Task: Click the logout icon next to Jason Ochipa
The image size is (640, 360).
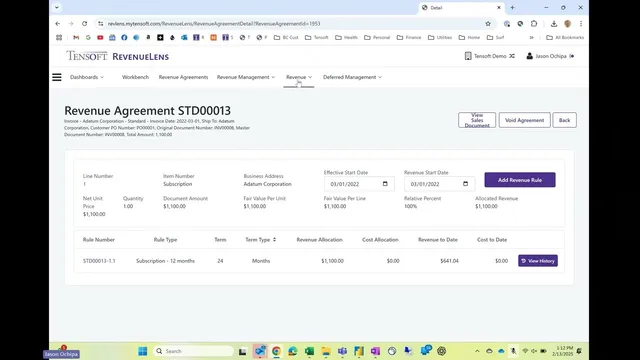Action: click(x=572, y=56)
